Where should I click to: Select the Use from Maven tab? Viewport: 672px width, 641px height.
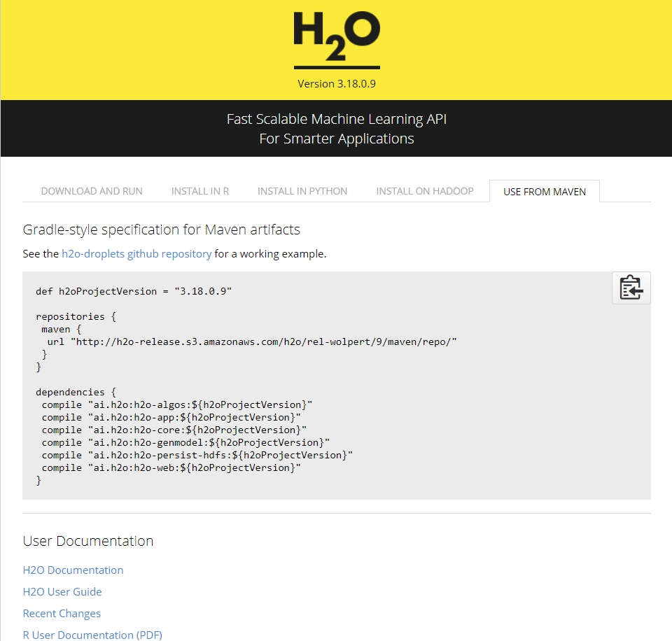[x=545, y=191]
